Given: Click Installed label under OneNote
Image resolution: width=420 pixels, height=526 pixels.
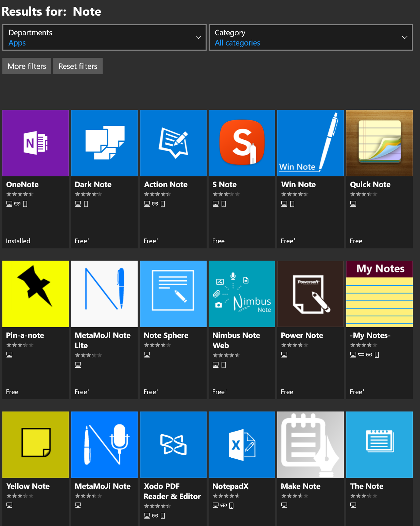Looking at the screenshot, I should pos(18,241).
